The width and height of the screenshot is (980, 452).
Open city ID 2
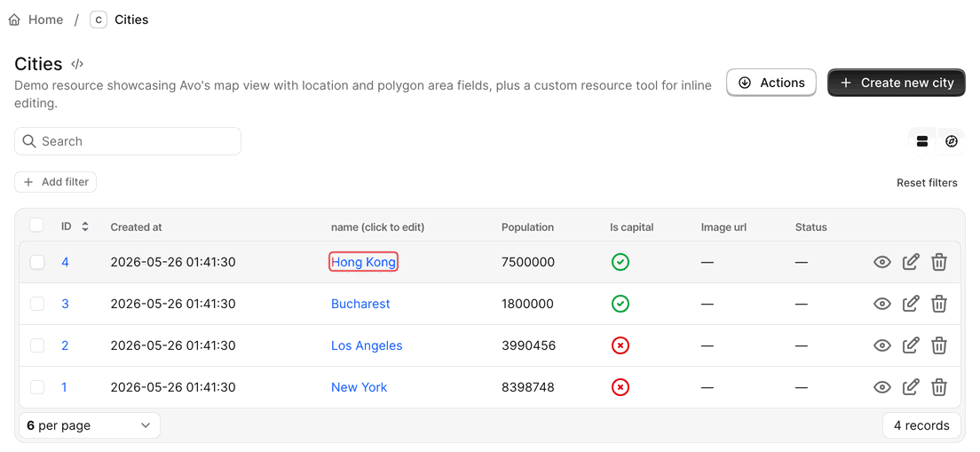coord(65,345)
